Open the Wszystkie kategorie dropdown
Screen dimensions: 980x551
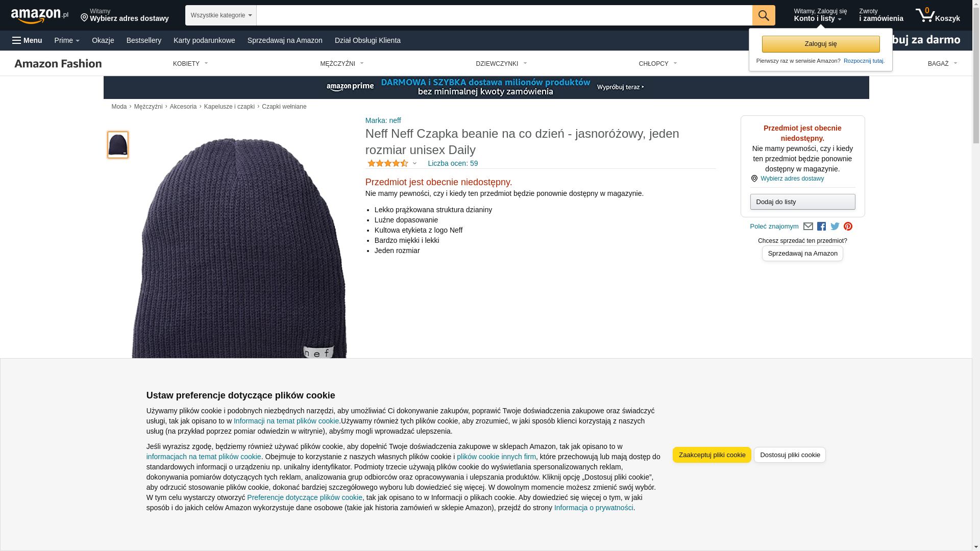(x=220, y=15)
